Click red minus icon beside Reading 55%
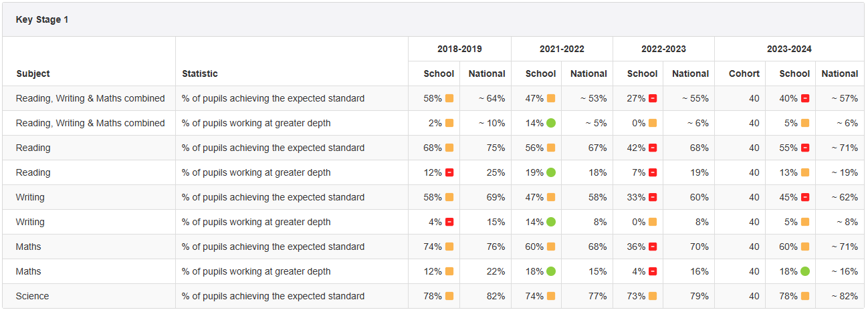Image resolution: width=868 pixels, height=310 pixels. (805, 148)
